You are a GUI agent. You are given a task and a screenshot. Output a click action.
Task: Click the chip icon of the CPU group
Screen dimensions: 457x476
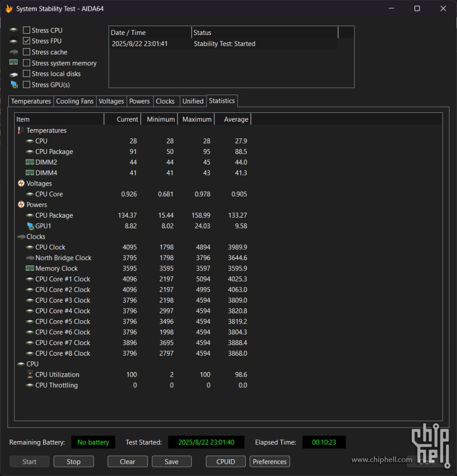click(21, 364)
